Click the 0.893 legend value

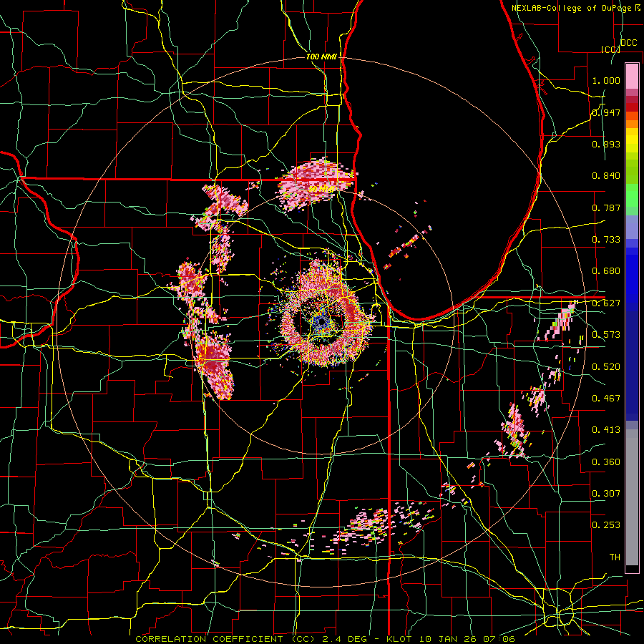606,144
